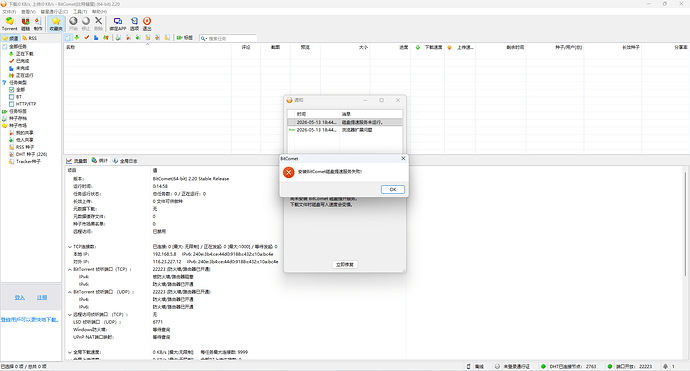Image resolution: width=690 pixels, height=371 pixels.
Task: Expand the BitTorrent 监听端口 (UDP) row
Action: (70, 292)
